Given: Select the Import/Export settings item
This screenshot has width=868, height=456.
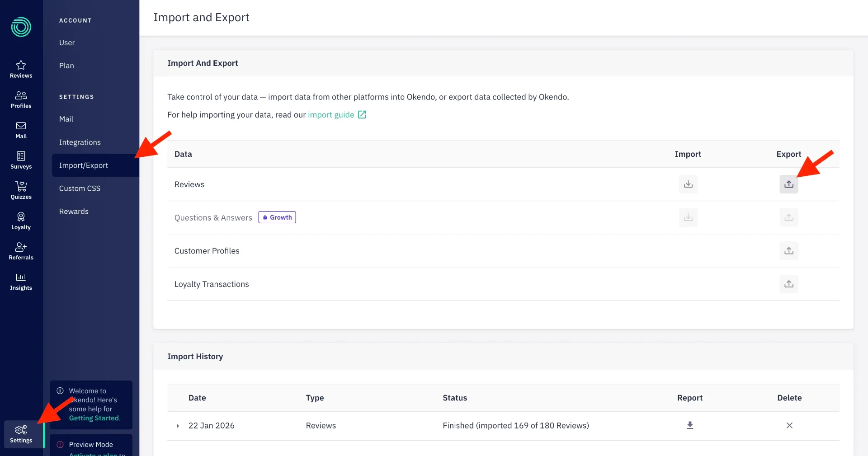Looking at the screenshot, I should coord(95,165).
